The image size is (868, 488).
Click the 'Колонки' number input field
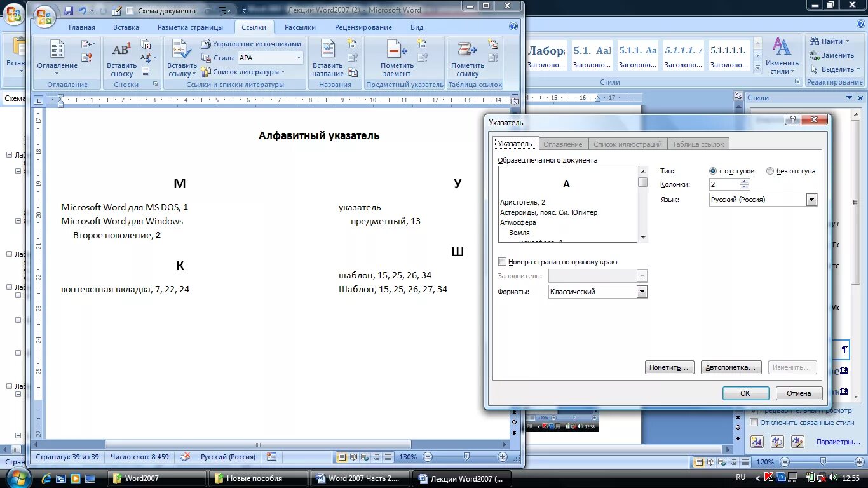point(724,184)
